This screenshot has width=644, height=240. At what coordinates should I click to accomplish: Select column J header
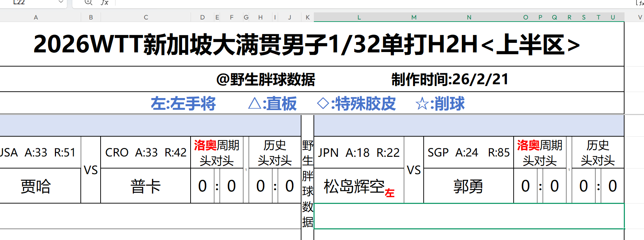(289, 17)
